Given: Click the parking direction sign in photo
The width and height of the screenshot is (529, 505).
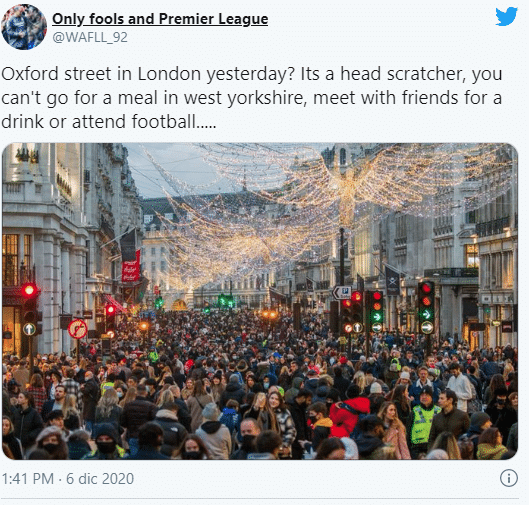Looking at the screenshot, I should 342,293.
